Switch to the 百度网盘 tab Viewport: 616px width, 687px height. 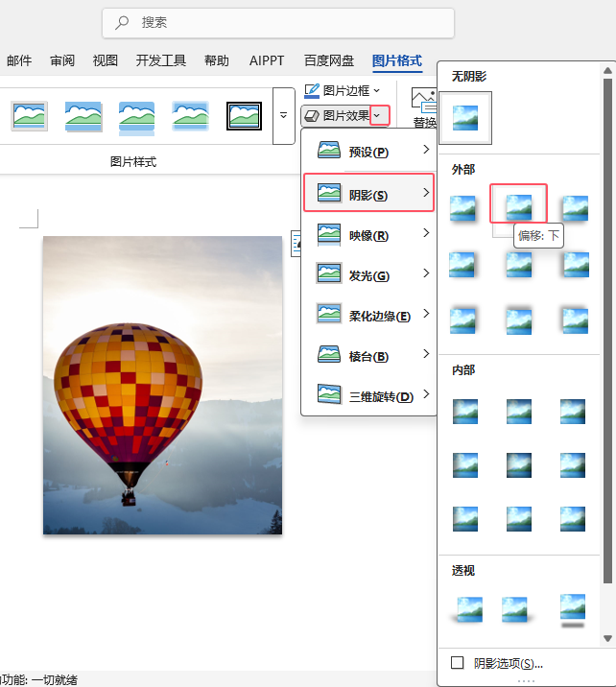[328, 60]
